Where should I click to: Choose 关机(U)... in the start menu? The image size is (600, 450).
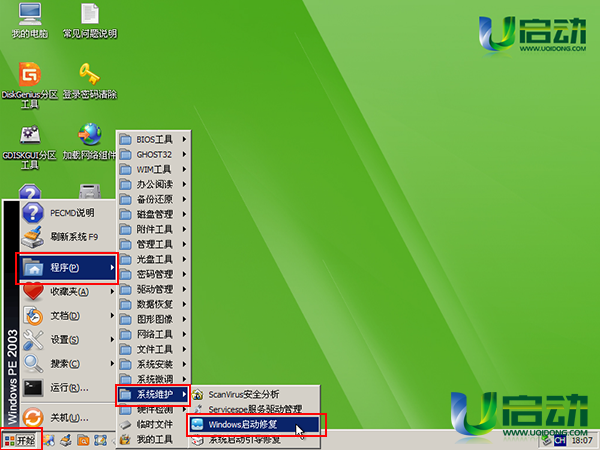point(68,417)
